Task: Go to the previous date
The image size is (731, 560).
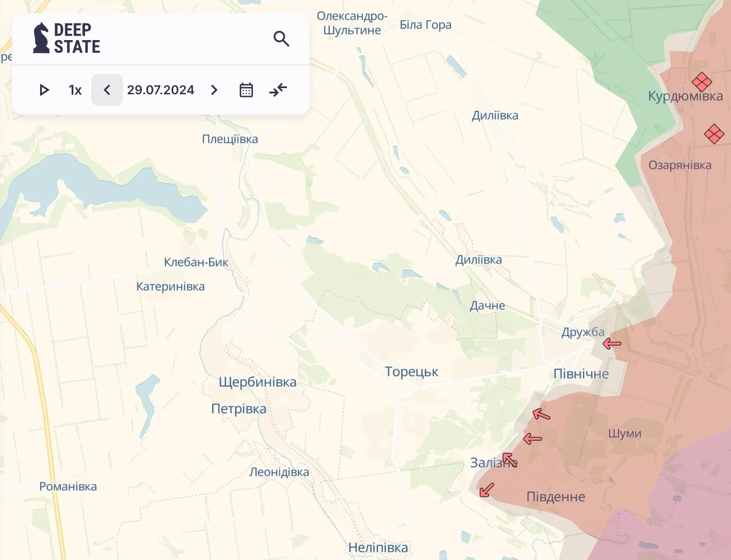Action: click(107, 90)
